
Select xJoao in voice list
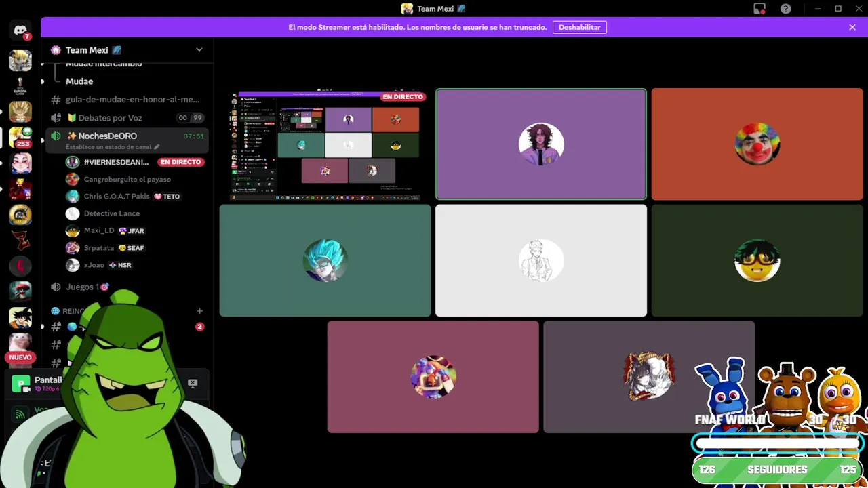coord(94,265)
